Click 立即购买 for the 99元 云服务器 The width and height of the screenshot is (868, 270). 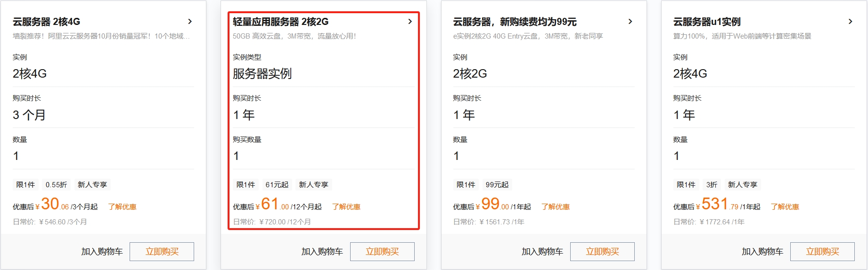click(602, 252)
